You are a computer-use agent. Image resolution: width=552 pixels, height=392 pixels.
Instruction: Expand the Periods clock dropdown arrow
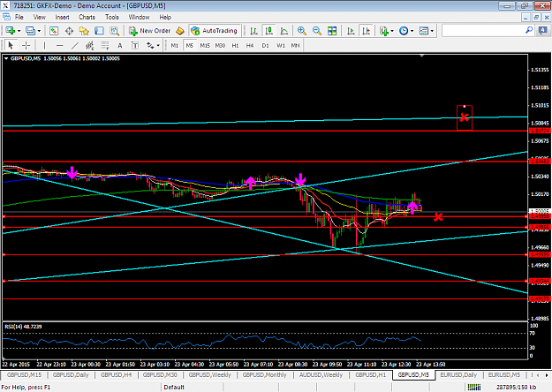pos(412,31)
